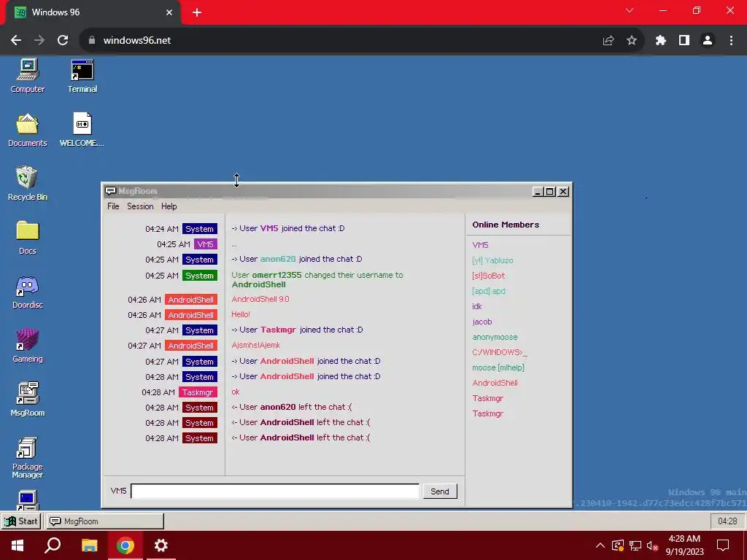The image size is (747, 560).
Task: Select C:/WINDOWS>_ in Online Members
Action: (x=499, y=352)
